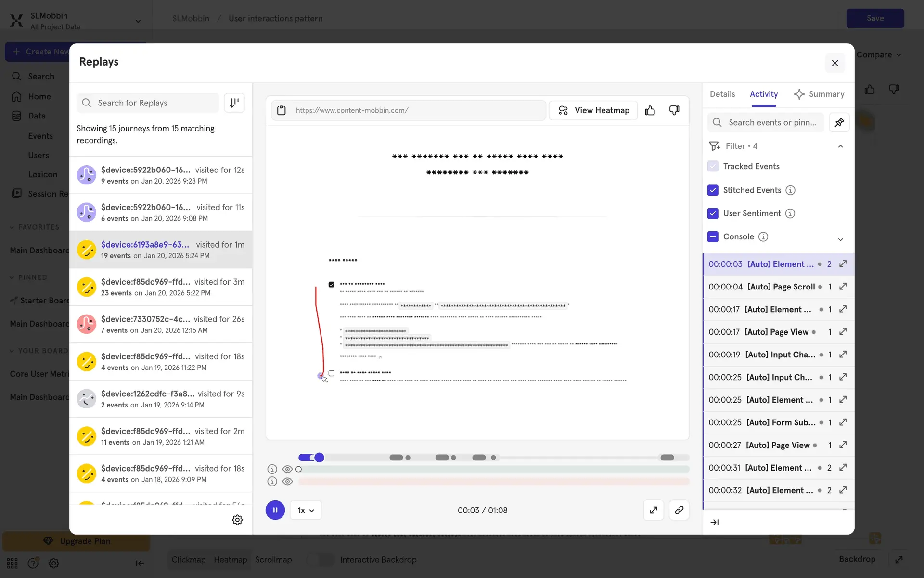924x578 pixels.
Task: Collapse the activity panel with the arrow icon
Action: point(715,522)
